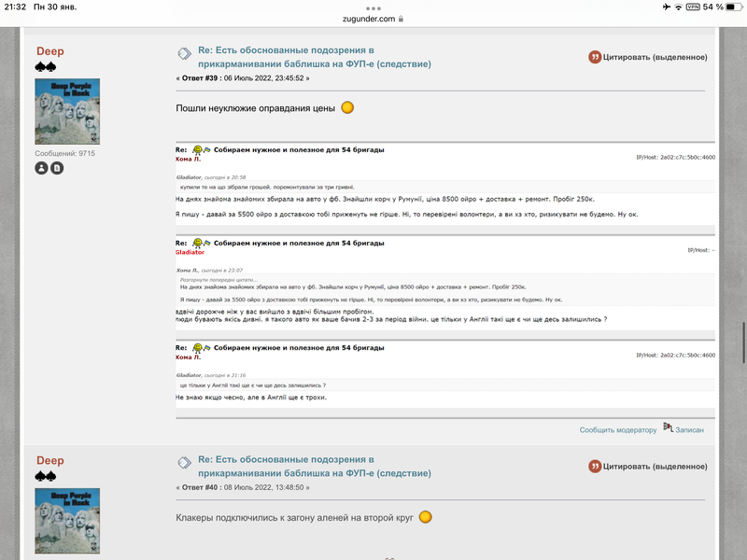Click 'Сообщить модератору' link
This screenshot has width=747, height=560.
(618, 430)
